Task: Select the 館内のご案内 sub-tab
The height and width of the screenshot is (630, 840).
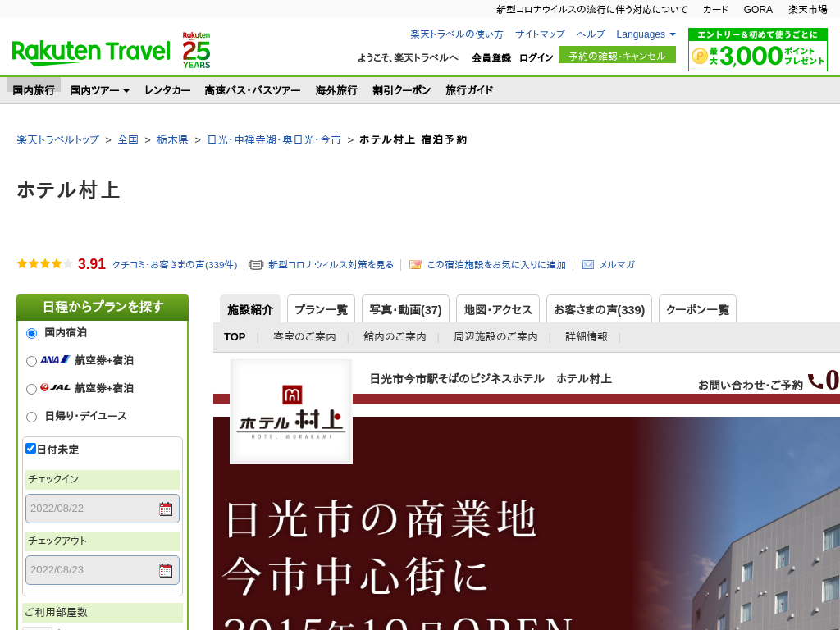Action: pos(395,337)
